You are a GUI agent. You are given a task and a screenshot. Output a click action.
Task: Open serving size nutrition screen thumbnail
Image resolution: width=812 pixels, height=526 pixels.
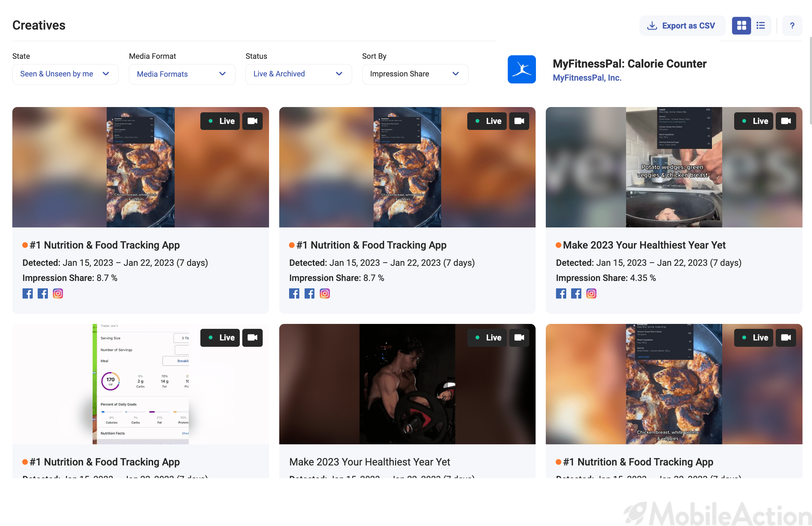[x=140, y=384]
